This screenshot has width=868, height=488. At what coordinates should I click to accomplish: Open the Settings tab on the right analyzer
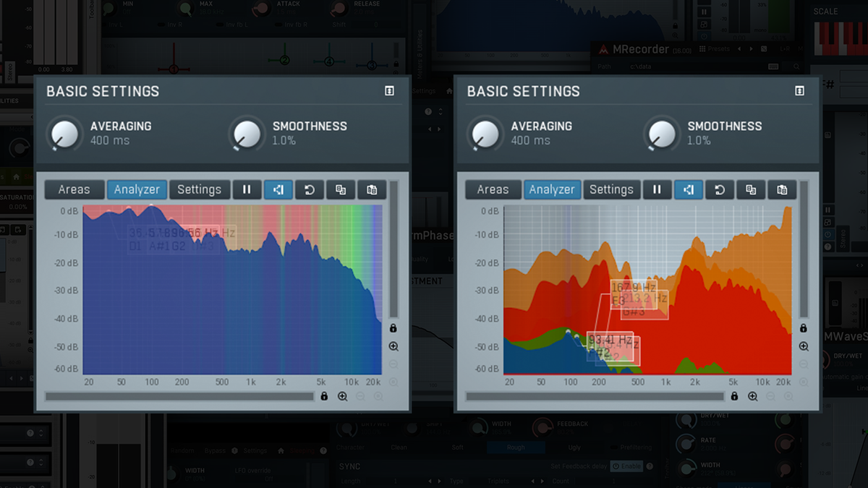pyautogui.click(x=612, y=189)
